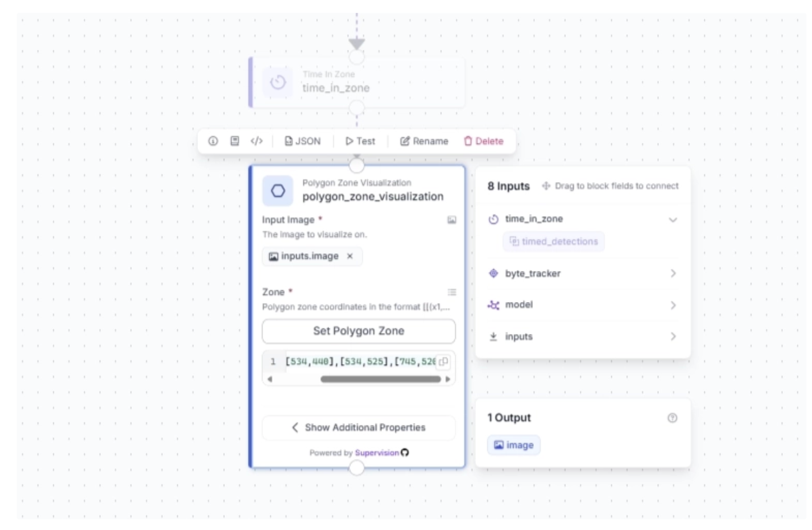The width and height of the screenshot is (812, 530).
Task: Click the documentation page icon in toolbar
Action: (235, 141)
